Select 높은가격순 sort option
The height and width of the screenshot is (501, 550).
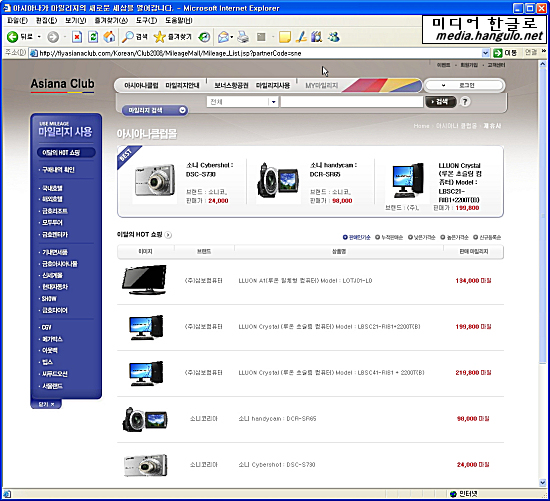[x=454, y=238]
